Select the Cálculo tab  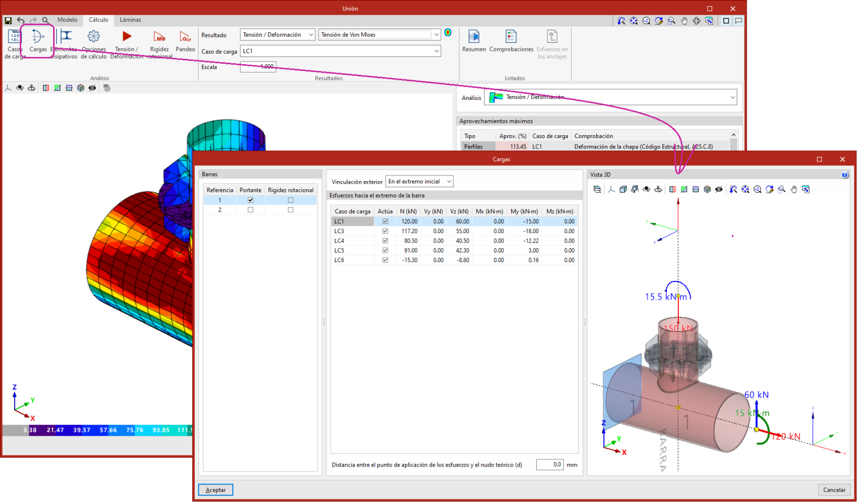pyautogui.click(x=98, y=20)
